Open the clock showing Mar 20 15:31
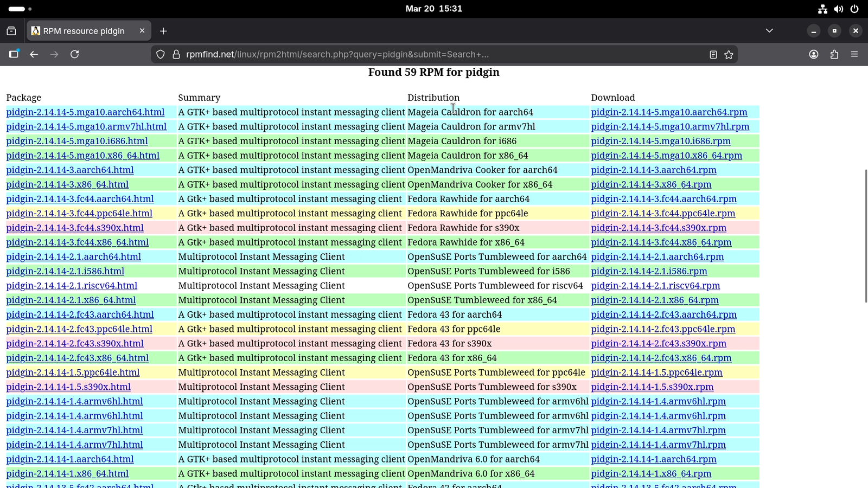The height and width of the screenshot is (488, 868). pos(434,9)
